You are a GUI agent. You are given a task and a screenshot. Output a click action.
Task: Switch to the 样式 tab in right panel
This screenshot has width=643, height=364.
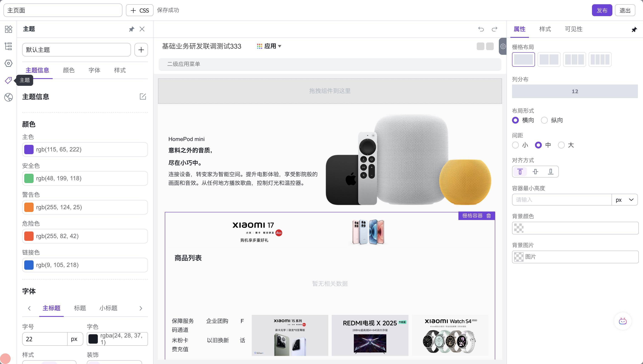(545, 29)
